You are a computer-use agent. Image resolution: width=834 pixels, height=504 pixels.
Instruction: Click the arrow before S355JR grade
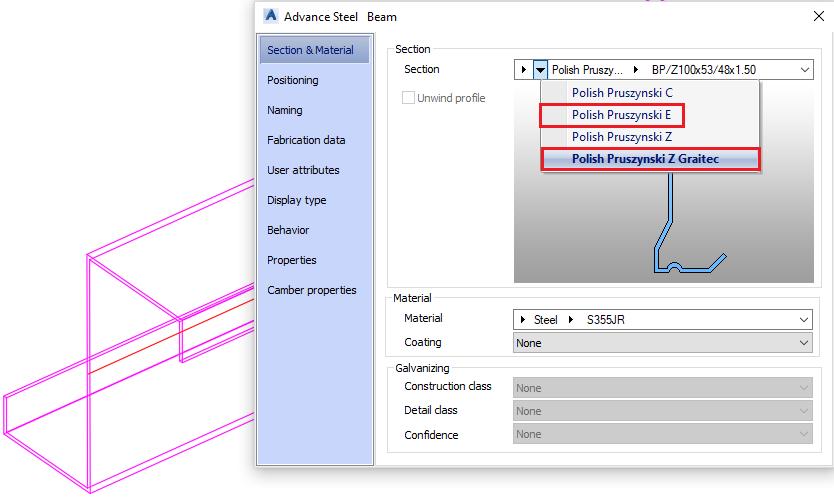click(x=571, y=320)
